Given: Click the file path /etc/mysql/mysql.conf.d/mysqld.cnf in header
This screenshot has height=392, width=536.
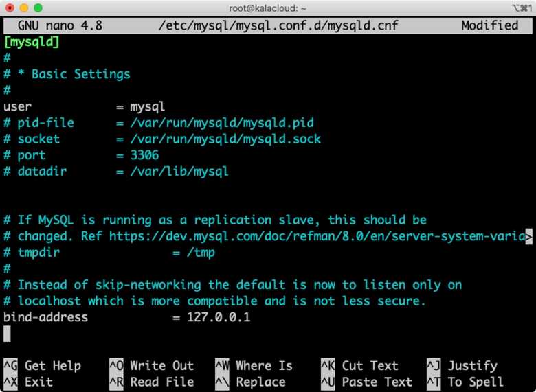Looking at the screenshot, I should [278, 25].
